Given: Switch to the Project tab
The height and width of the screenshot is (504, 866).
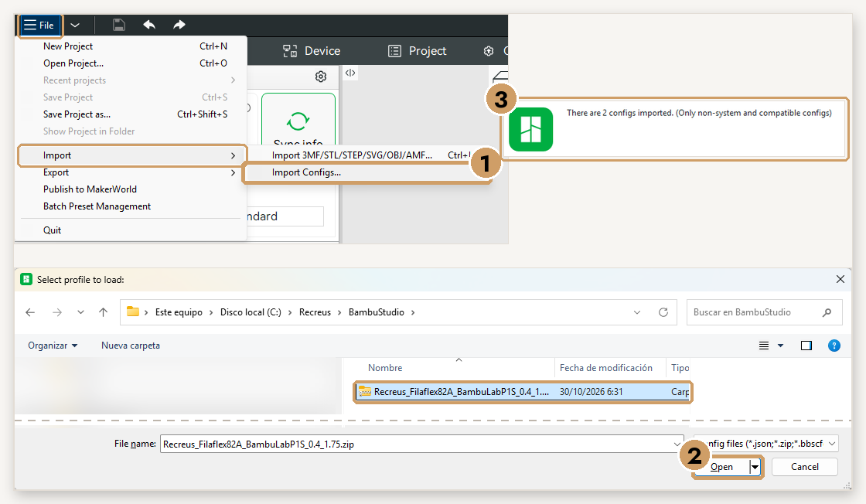Looking at the screenshot, I should (417, 51).
